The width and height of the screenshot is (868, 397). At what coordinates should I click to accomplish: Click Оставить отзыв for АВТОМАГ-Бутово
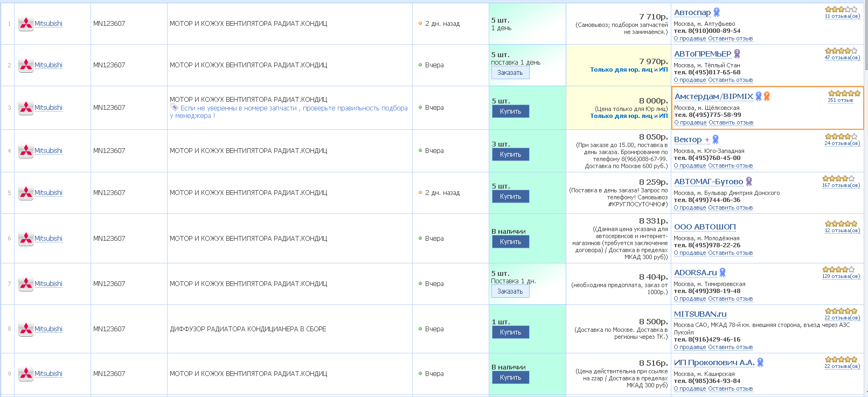tap(730, 208)
